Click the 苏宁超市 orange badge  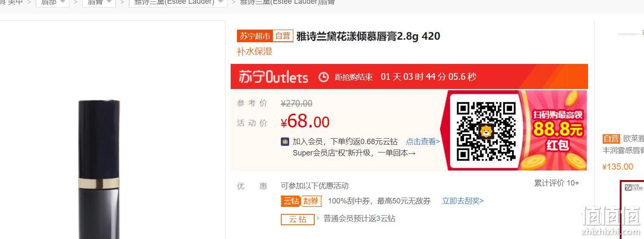point(255,36)
